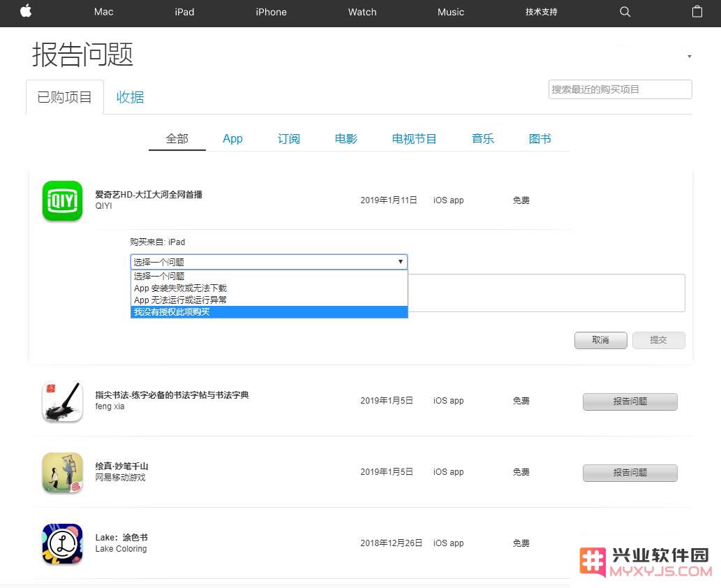Click the 绘真·妙笔千山 app icon
Image resolution: width=721 pixels, height=588 pixels.
pos(63,473)
